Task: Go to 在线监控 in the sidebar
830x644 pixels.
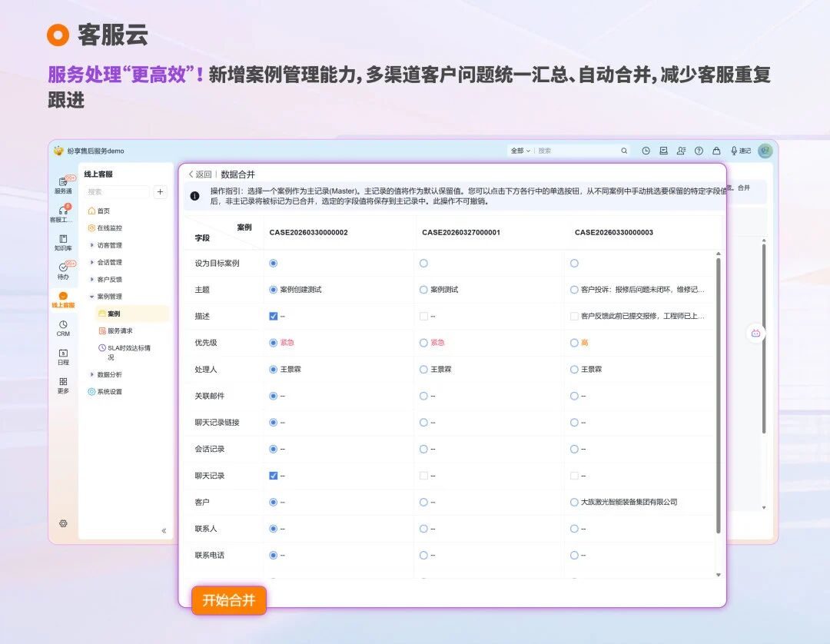Action: pyautogui.click(x=108, y=228)
